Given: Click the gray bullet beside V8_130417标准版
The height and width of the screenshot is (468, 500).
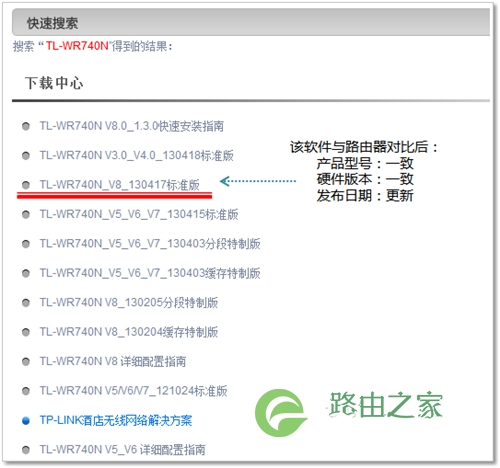Looking at the screenshot, I should tap(26, 185).
